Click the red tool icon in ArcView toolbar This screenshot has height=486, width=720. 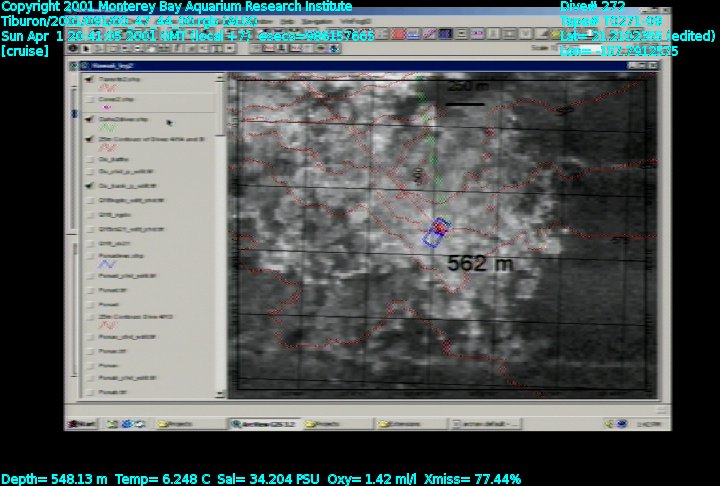point(398,33)
